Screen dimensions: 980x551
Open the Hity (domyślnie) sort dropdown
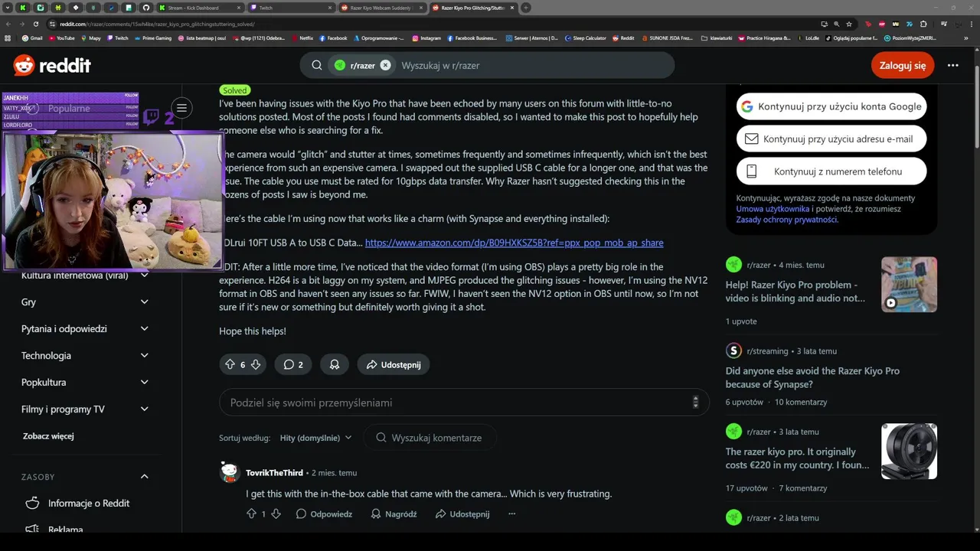(x=315, y=438)
